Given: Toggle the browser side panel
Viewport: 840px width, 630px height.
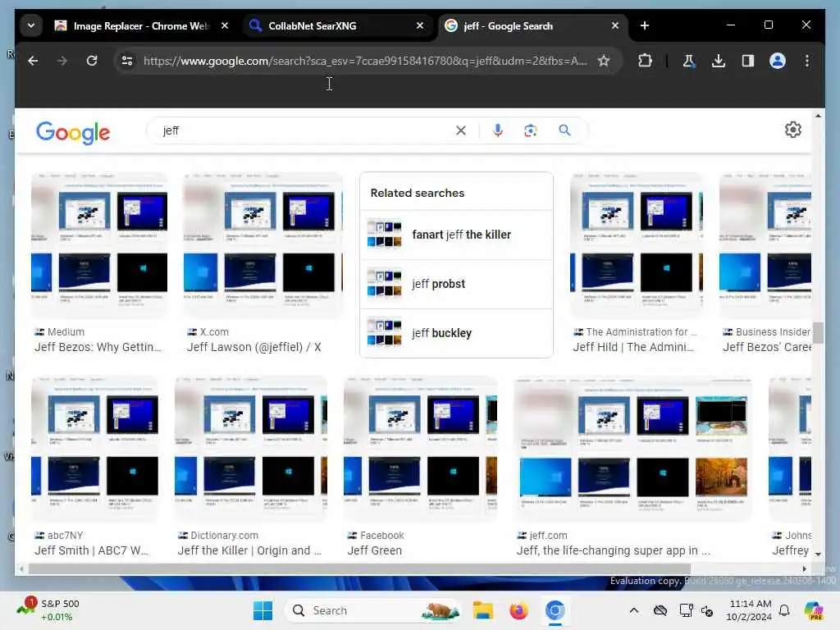Looking at the screenshot, I should click(x=748, y=61).
